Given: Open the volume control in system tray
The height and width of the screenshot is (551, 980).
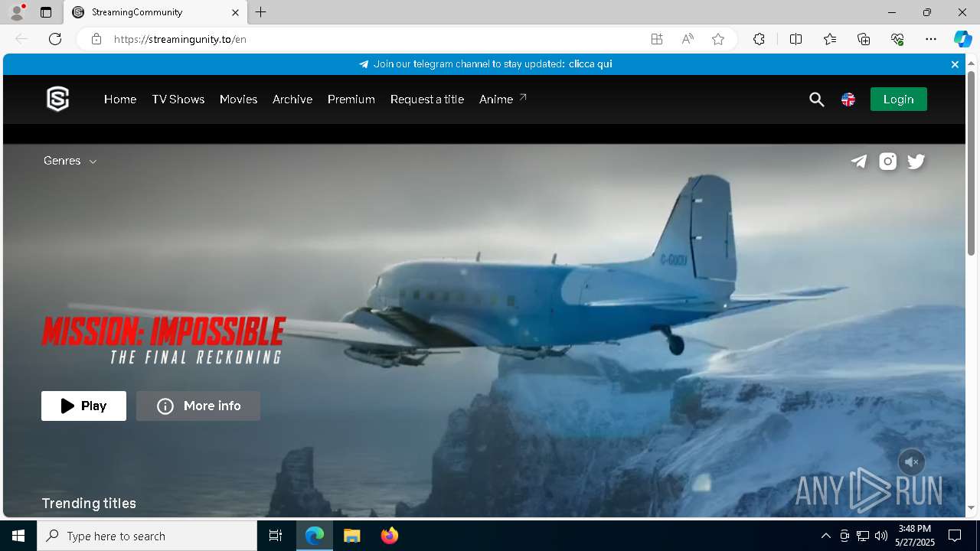Looking at the screenshot, I should click(881, 536).
